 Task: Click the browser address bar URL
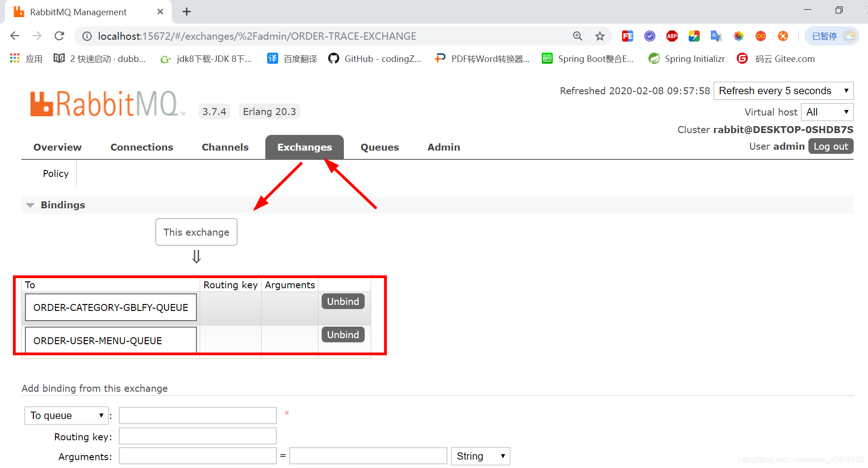(257, 36)
